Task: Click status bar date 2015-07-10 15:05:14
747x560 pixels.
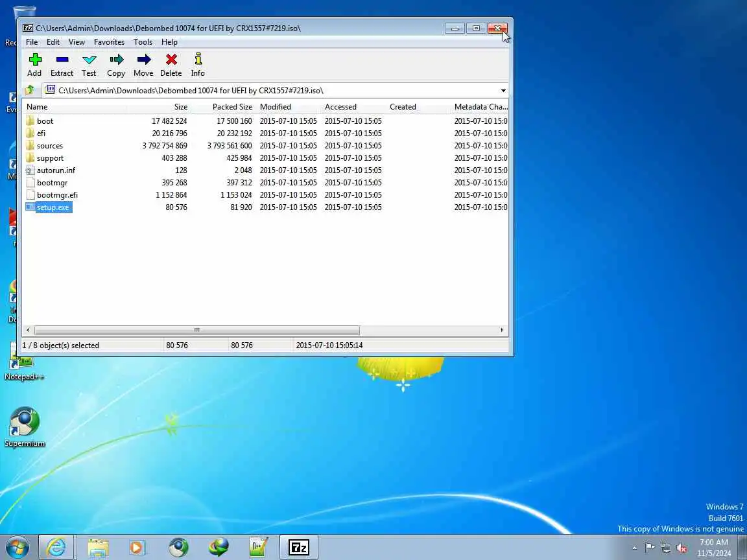Action: click(x=329, y=345)
